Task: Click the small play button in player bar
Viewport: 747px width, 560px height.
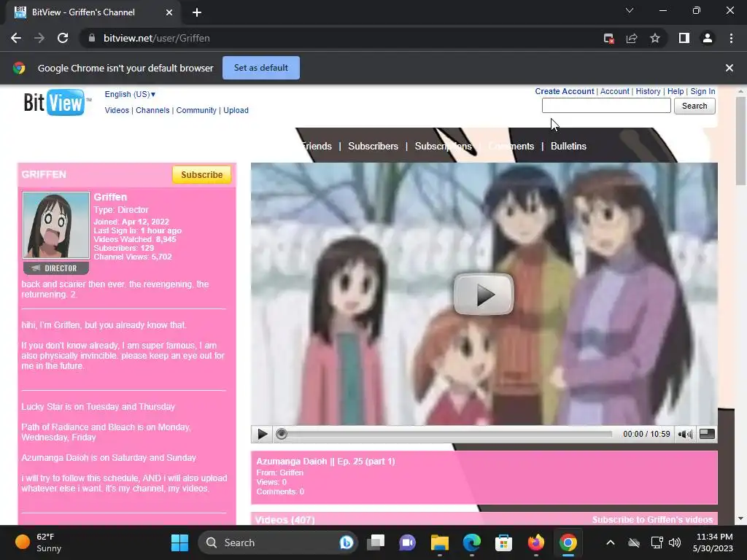Action: point(262,434)
